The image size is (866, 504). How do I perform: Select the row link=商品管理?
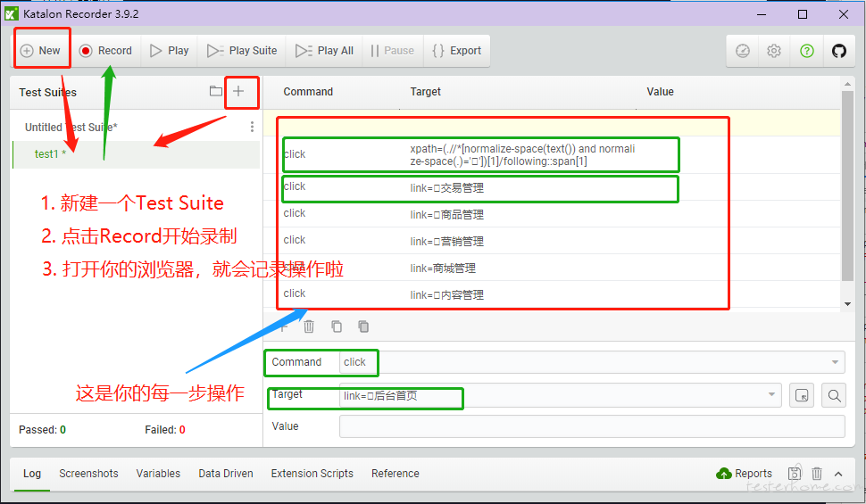[553, 214]
